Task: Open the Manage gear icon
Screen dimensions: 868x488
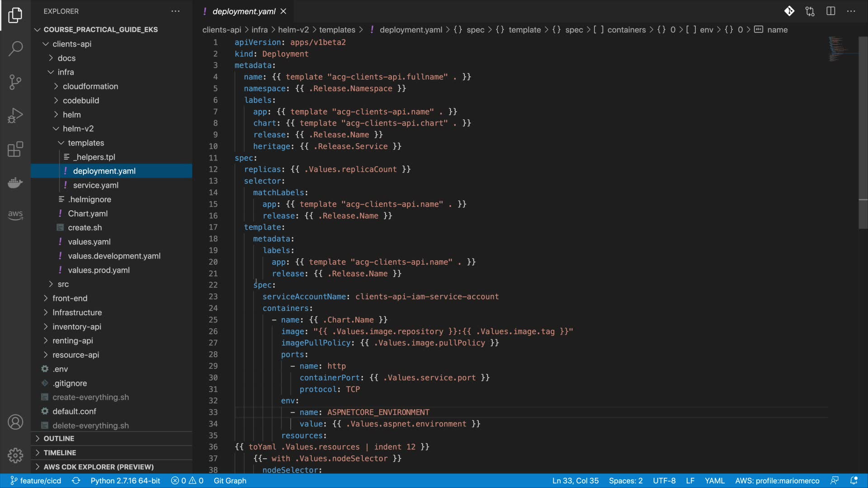Action: 15,455
